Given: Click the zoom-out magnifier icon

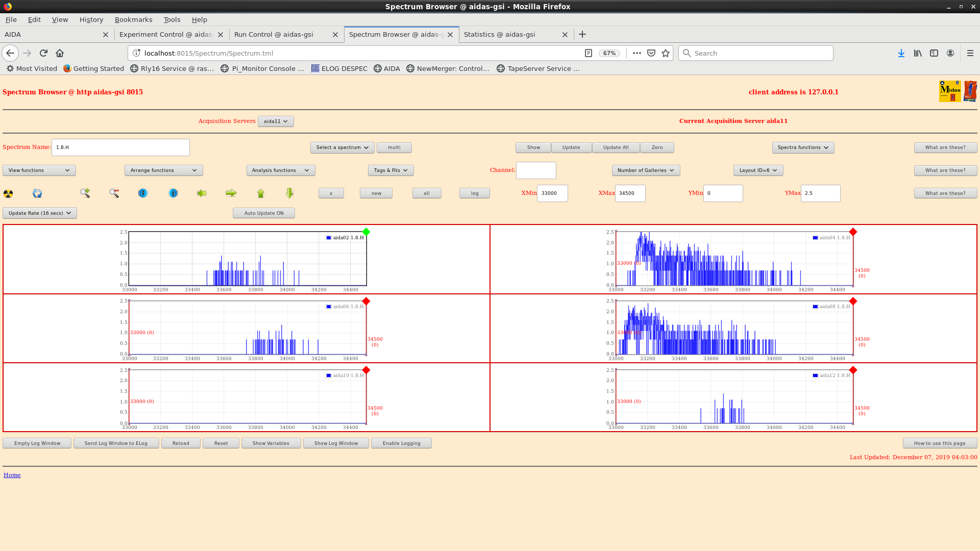Looking at the screenshot, I should click(114, 193).
